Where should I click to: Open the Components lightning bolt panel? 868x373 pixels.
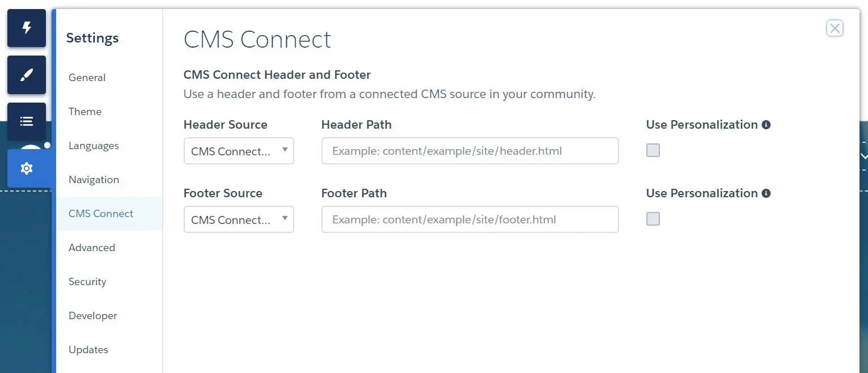[27, 28]
